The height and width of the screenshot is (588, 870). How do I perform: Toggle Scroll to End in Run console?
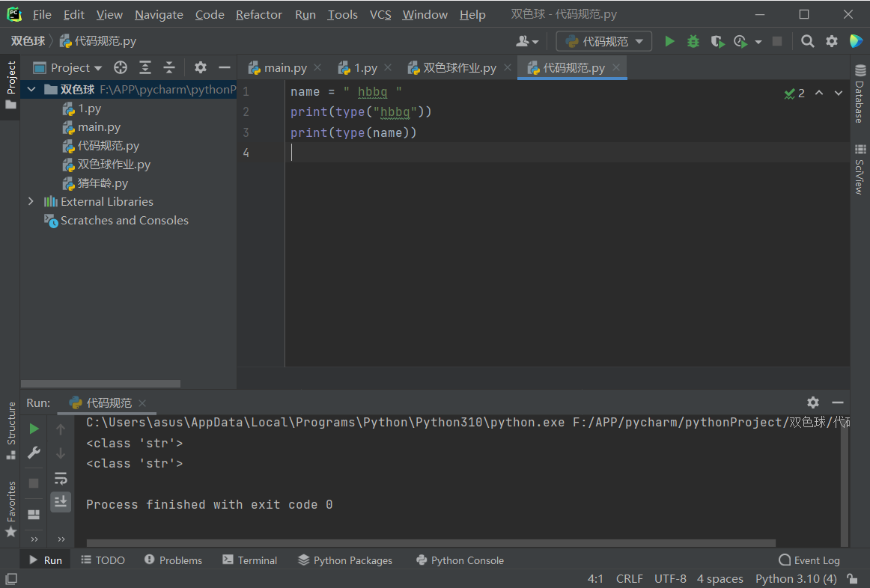pos(61,501)
